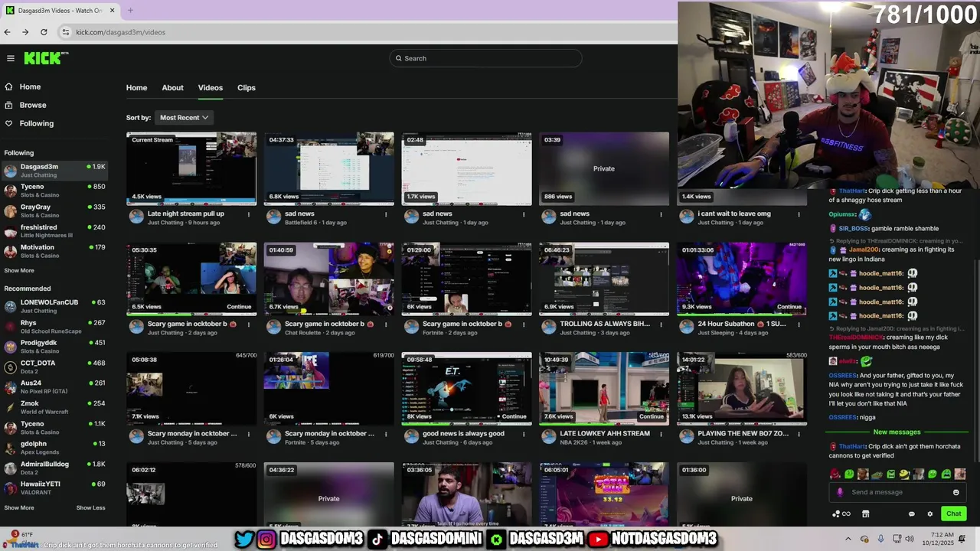Reload the page with the refresh icon
The image size is (980, 551).
tap(44, 32)
